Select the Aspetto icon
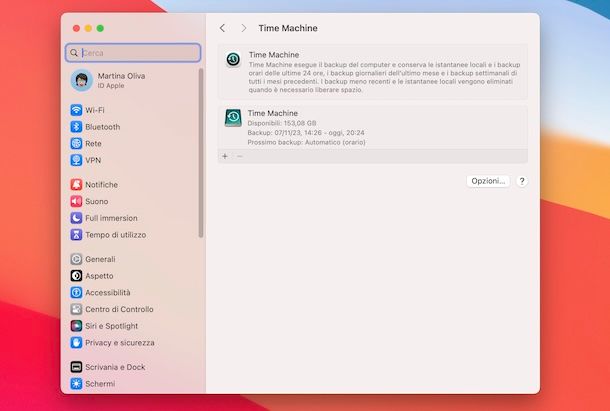The image size is (610, 411). pos(76,276)
